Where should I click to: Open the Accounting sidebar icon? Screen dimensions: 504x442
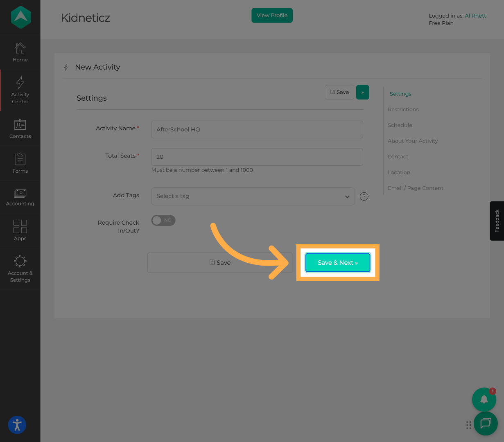20,194
